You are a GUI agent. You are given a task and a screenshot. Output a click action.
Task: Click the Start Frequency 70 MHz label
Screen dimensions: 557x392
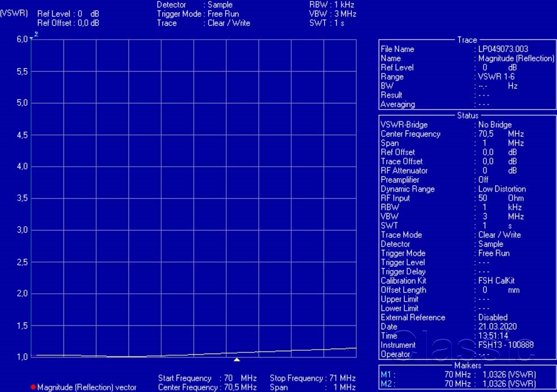click(x=207, y=378)
